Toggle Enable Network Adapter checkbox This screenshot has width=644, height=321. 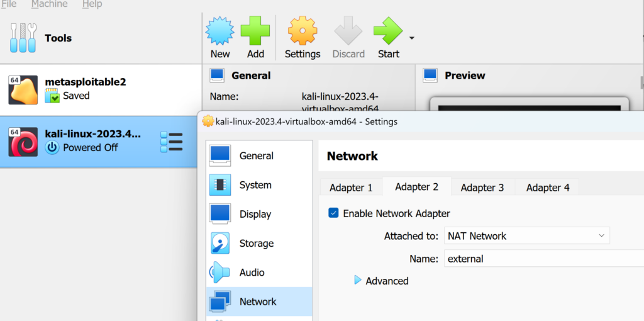(333, 213)
